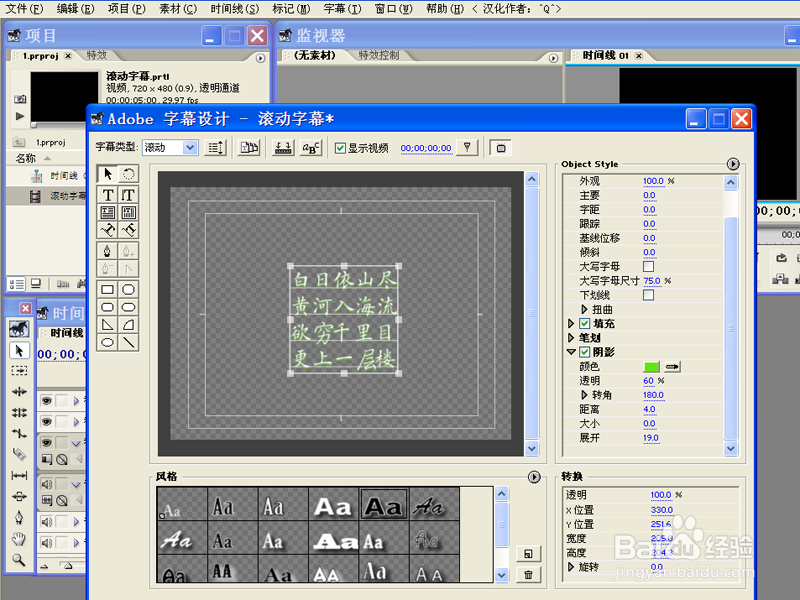
Task: Click the shadow Opacity value 60
Action: coord(648,381)
